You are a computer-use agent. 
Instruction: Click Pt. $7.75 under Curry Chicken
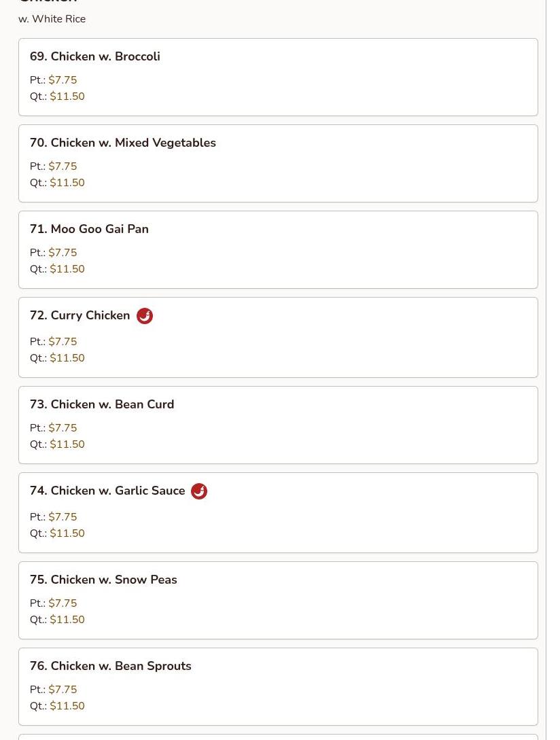tap(54, 341)
